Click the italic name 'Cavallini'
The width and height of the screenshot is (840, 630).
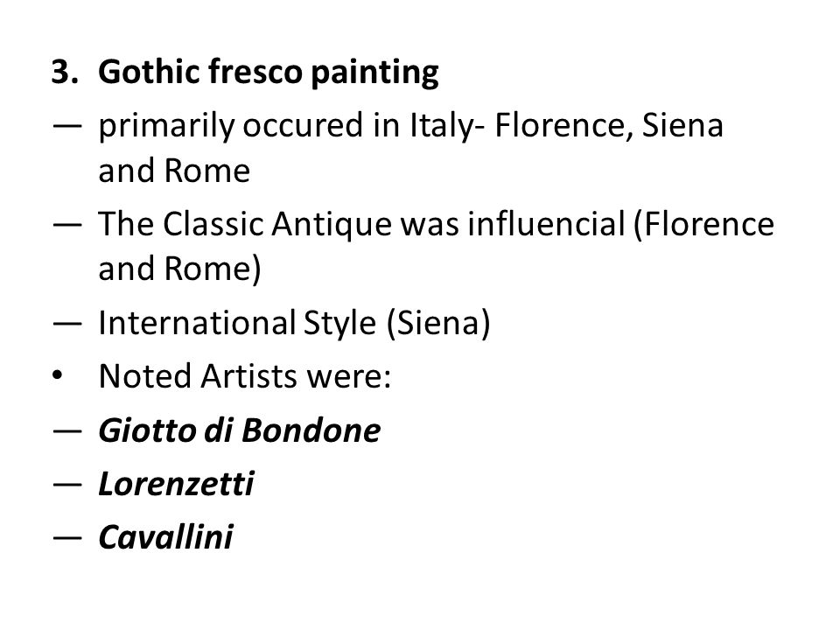coord(165,537)
